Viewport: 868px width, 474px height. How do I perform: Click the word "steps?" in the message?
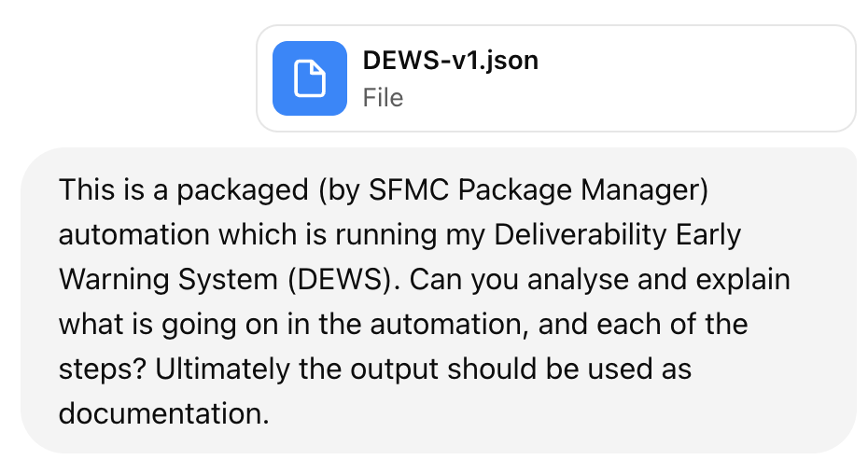click(x=102, y=369)
